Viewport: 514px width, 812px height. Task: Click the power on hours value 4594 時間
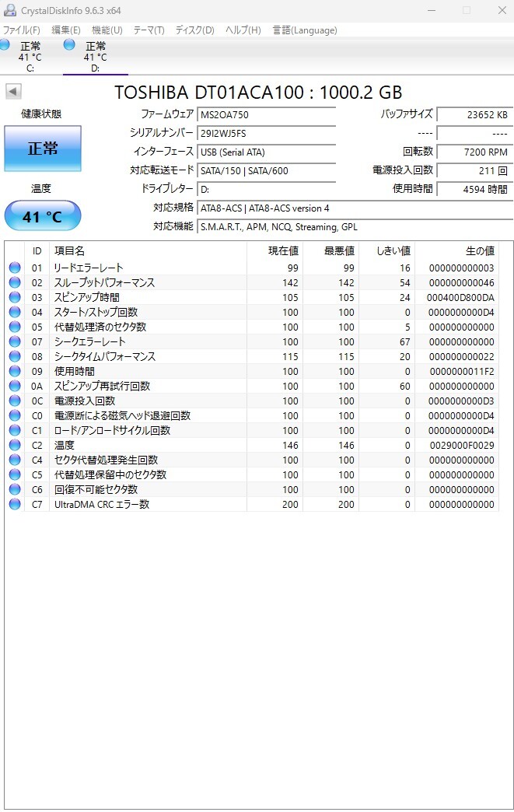point(475,189)
